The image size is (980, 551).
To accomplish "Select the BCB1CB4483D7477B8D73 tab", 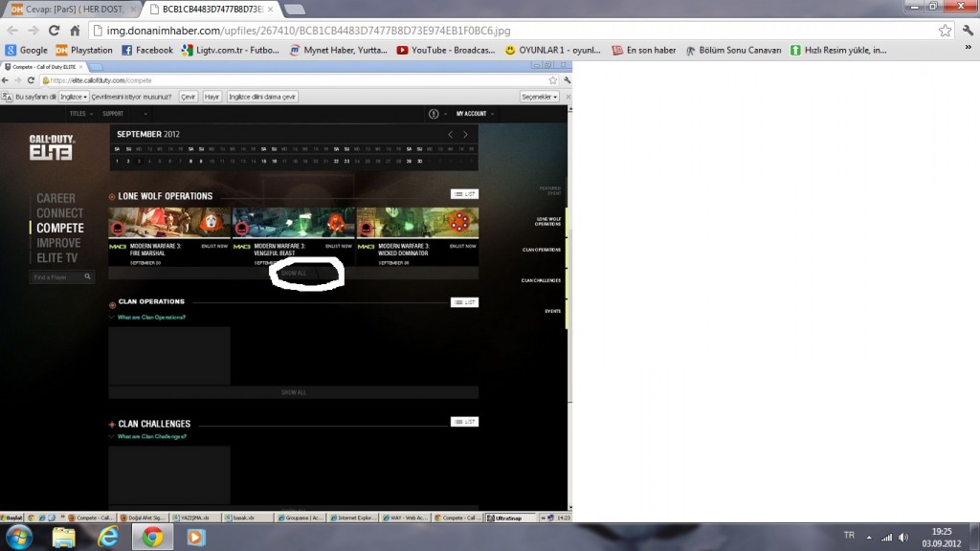I will pyautogui.click(x=212, y=10).
